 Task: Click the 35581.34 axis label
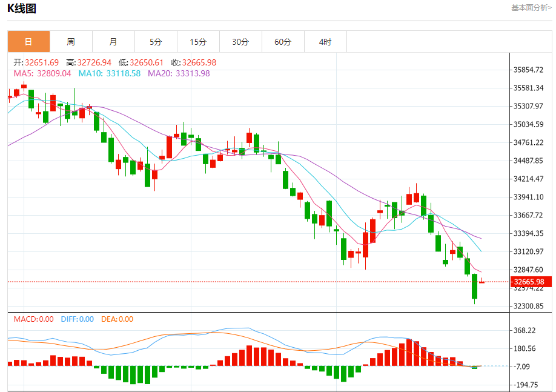[x=528, y=88]
